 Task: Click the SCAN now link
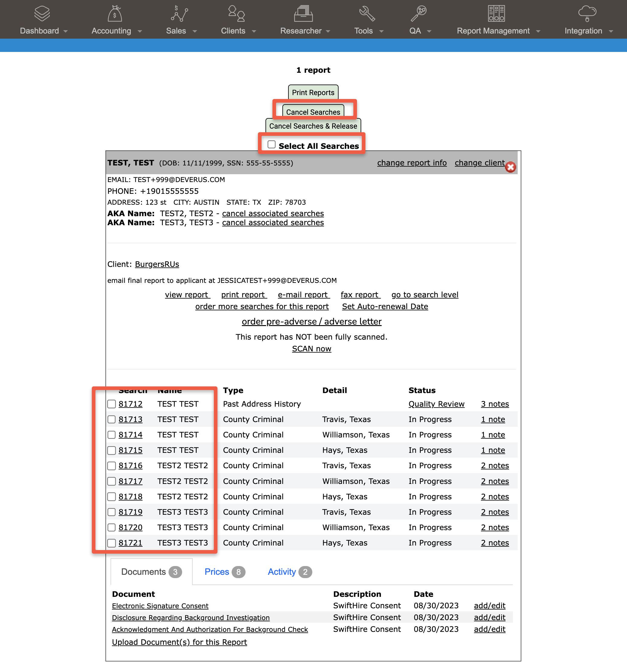coord(311,349)
